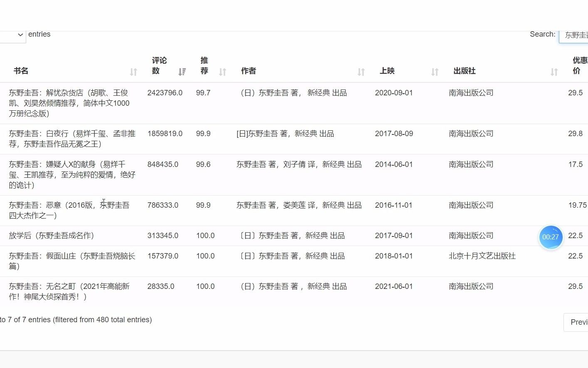Sort by 书名 column arrows
The height and width of the screenshot is (368, 588).
133,72
